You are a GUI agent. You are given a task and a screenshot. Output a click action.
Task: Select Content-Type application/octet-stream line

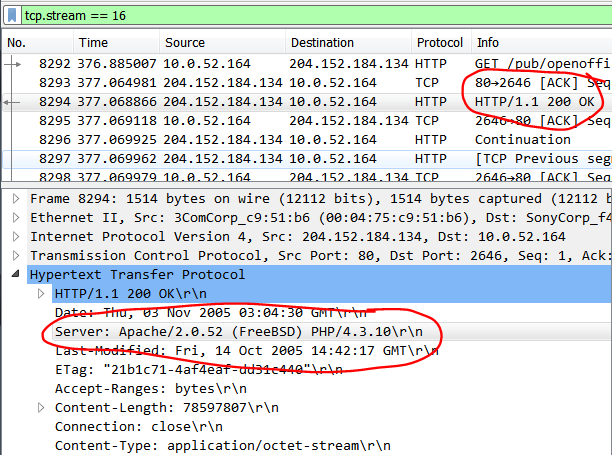[223, 446]
